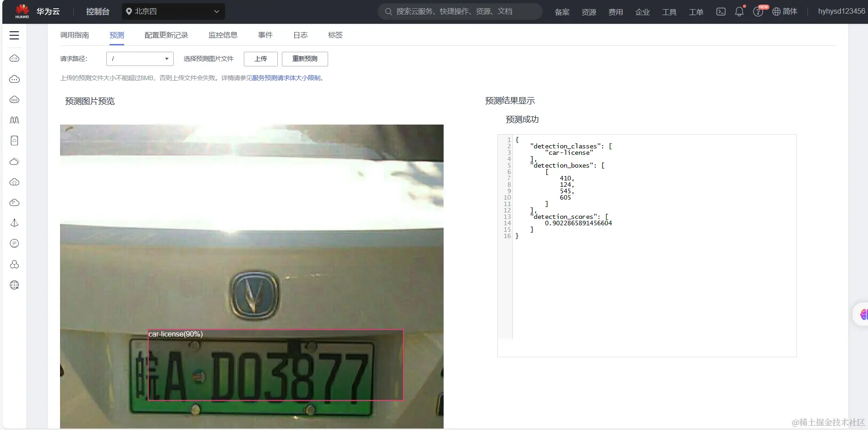Screen dimensions: 868x430
Task: Click the 预测结果显示 heading
Action: pyautogui.click(x=510, y=101)
